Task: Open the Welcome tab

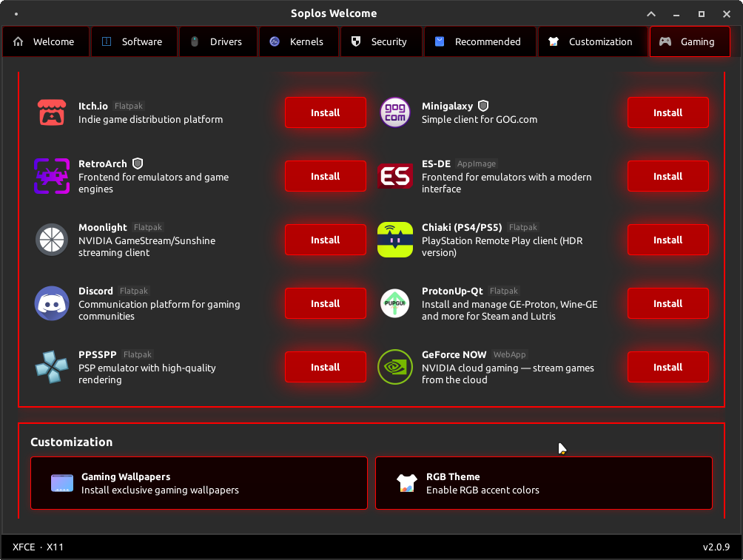Action: click(45, 41)
